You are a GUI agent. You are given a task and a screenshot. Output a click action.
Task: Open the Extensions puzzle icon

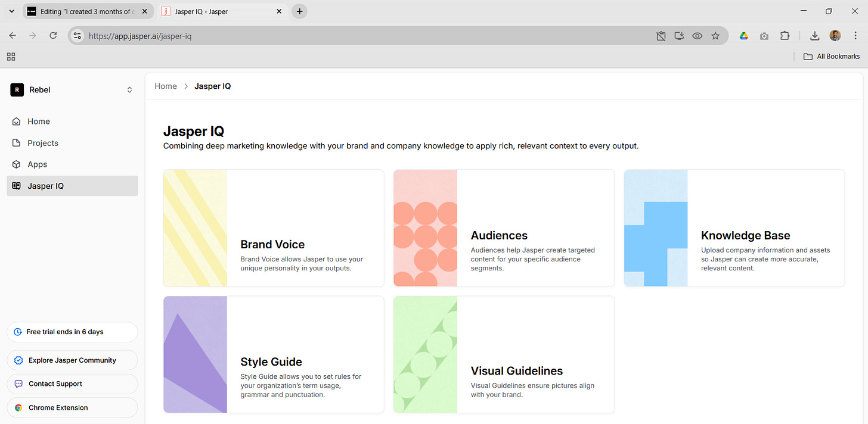785,36
